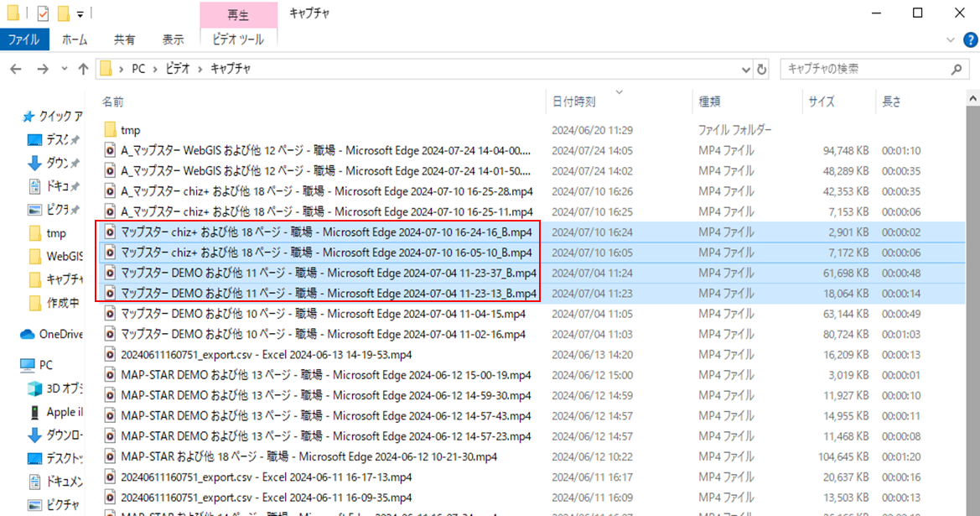Open the quick access toolbar customize dropdown
Screen dimensions: 980x516
click(x=80, y=14)
